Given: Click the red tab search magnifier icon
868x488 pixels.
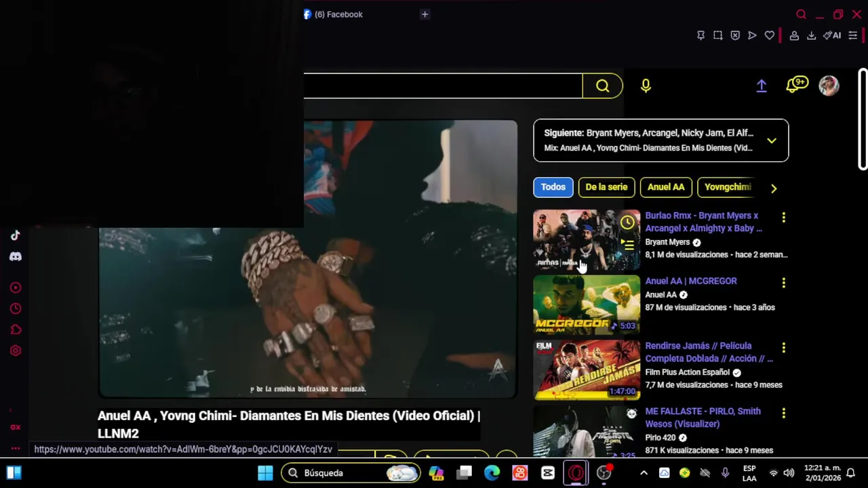Looking at the screenshot, I should [801, 14].
